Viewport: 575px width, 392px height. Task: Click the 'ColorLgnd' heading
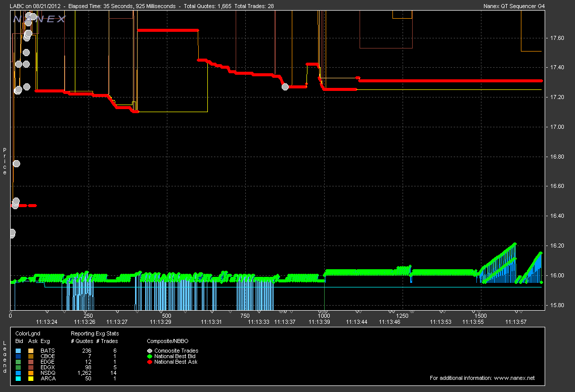28,333
